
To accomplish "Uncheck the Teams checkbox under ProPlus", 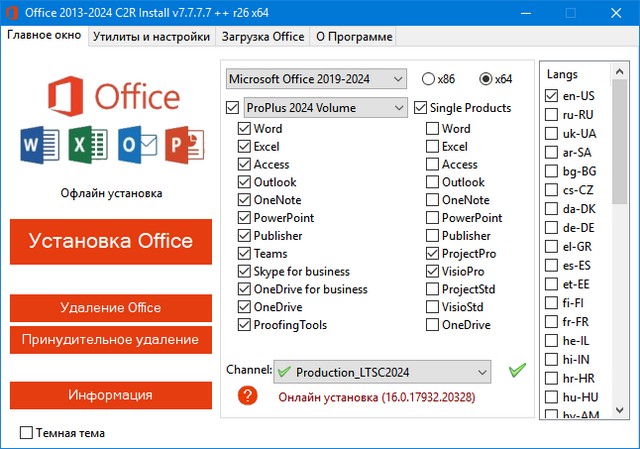I will click(245, 254).
